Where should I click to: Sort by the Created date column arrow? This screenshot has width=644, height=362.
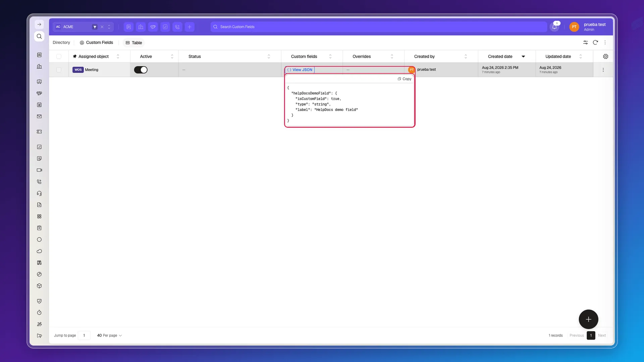[523, 56]
